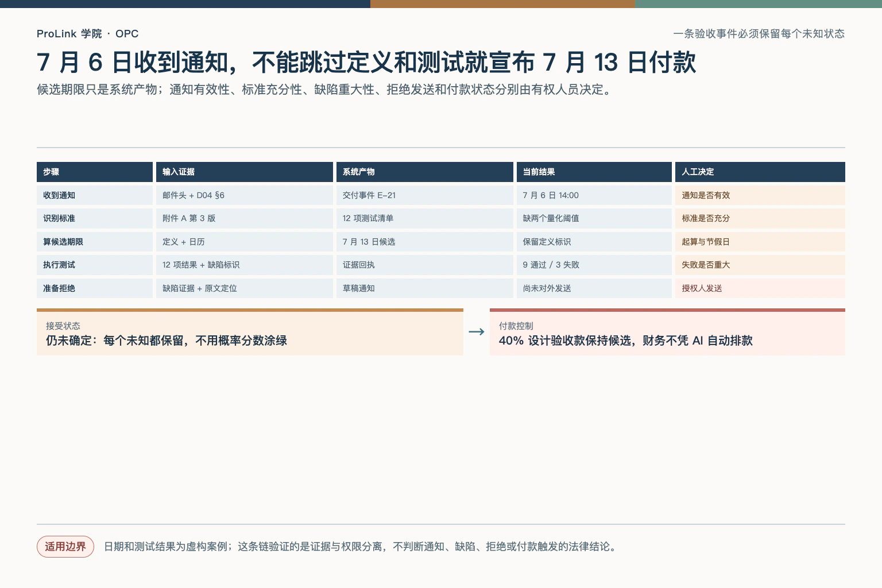
Task: Click the 适用边界 pill label
Action: (65, 547)
